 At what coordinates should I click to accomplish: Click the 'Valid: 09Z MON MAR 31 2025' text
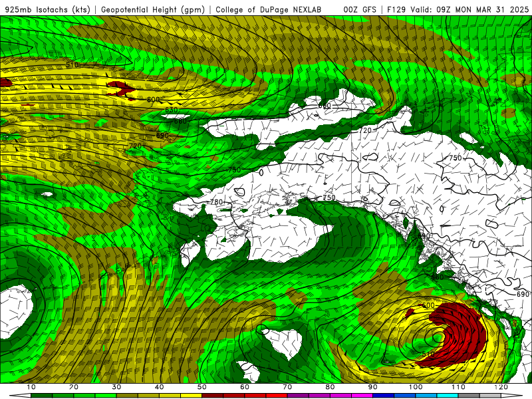click(x=469, y=10)
